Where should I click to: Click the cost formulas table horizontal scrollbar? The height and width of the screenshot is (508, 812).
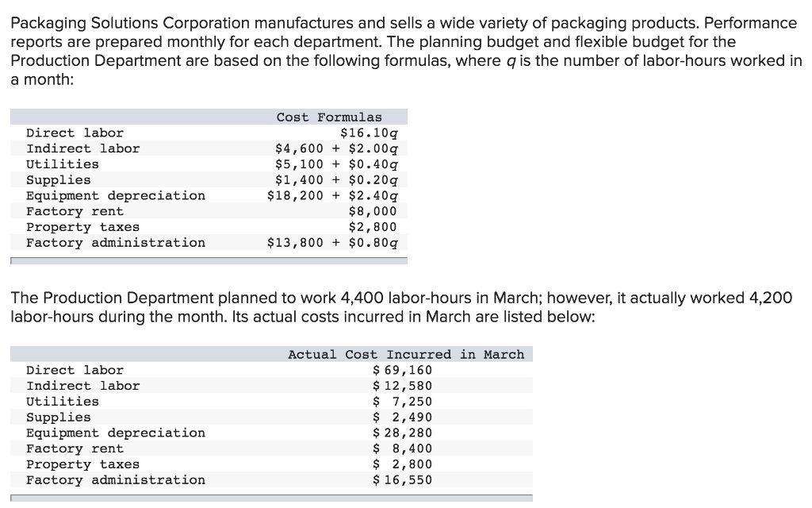coord(209,260)
